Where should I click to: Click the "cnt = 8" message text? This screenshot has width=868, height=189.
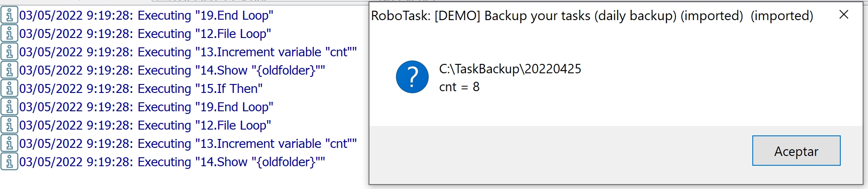(459, 87)
